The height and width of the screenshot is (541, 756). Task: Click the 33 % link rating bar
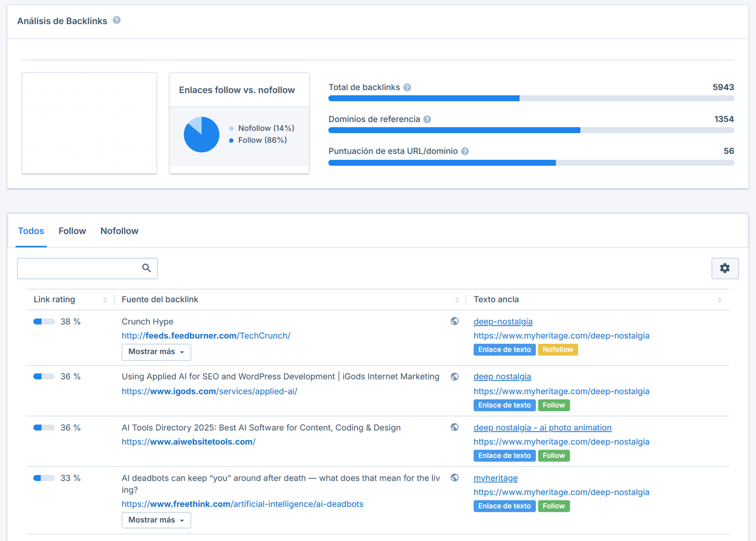click(44, 478)
